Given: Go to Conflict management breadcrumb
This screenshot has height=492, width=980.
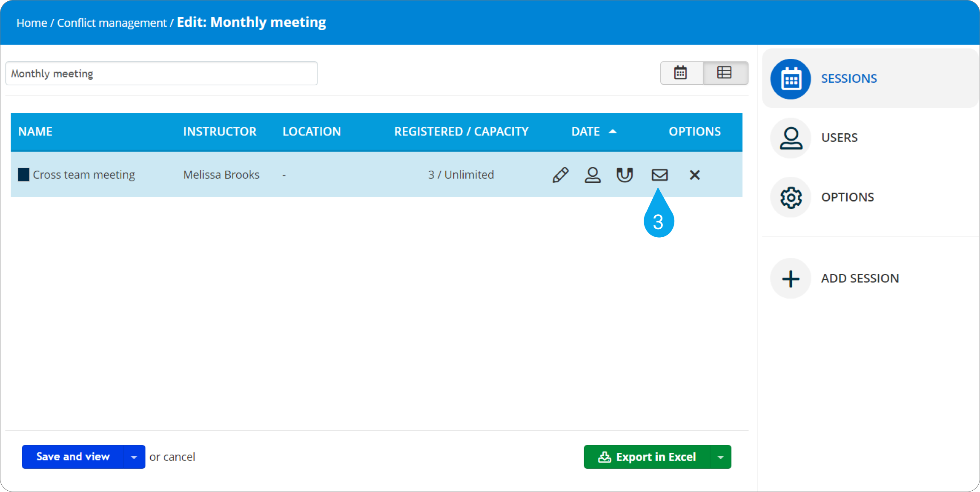Looking at the screenshot, I should pos(112,23).
